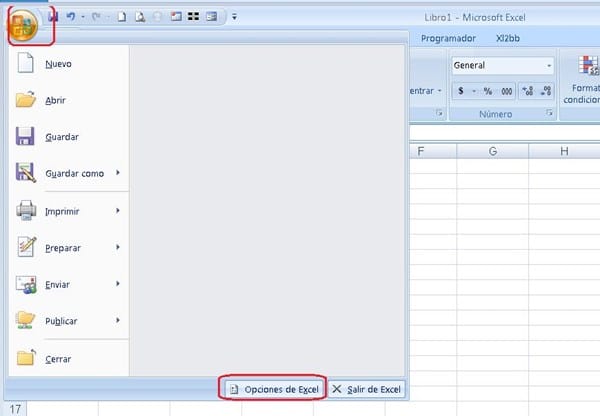Click the envelope icon beside Enviar
The height and width of the screenshot is (416, 600).
[26, 284]
